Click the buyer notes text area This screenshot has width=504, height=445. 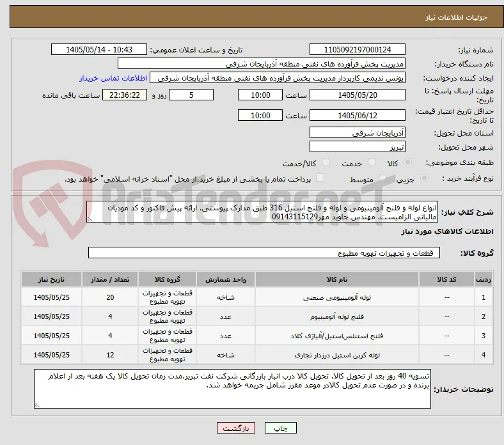[x=232, y=389]
